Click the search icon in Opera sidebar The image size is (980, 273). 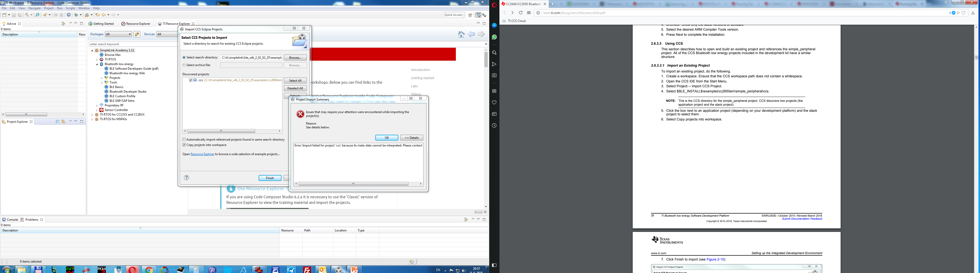pyautogui.click(x=494, y=53)
